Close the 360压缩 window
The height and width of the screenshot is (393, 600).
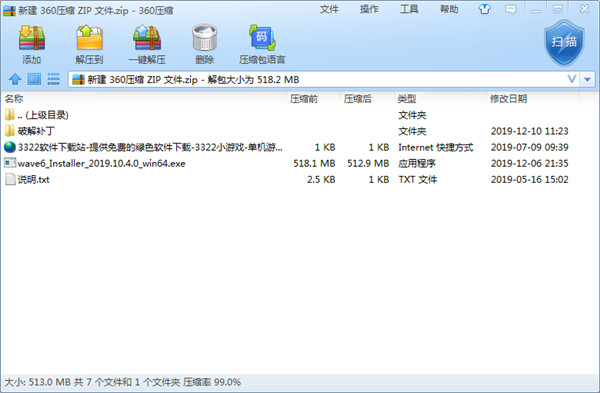585,9
